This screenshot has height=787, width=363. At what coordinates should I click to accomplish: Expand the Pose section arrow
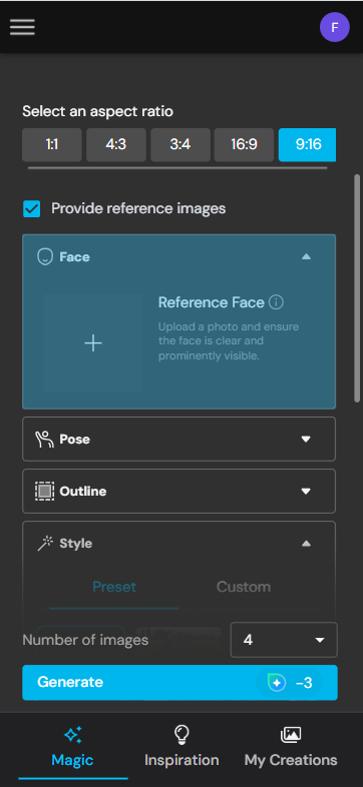point(306,439)
